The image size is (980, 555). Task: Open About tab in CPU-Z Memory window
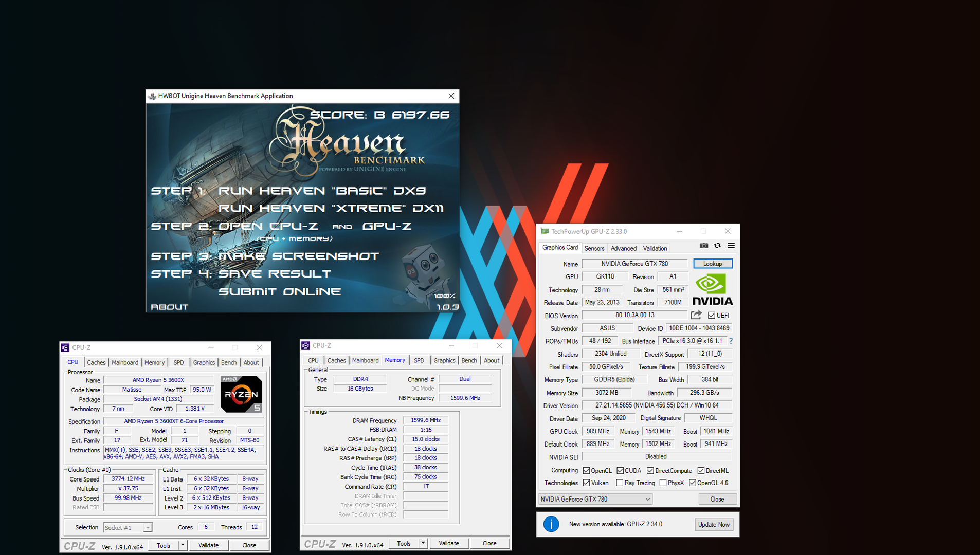coord(492,361)
